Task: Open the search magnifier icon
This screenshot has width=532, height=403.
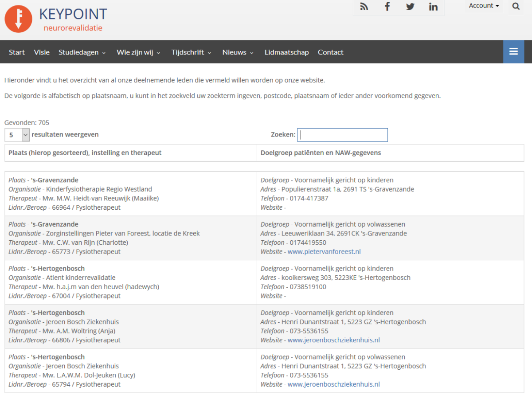Action: tap(516, 6)
